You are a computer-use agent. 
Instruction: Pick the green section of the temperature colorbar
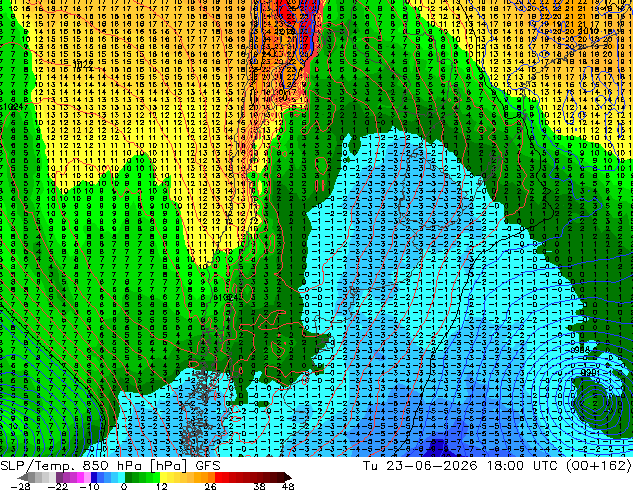tap(142, 477)
